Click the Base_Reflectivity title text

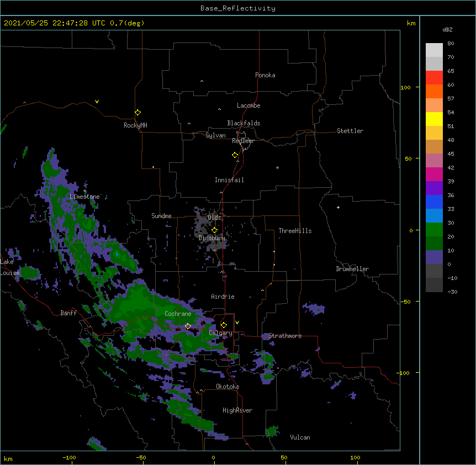coord(238,8)
